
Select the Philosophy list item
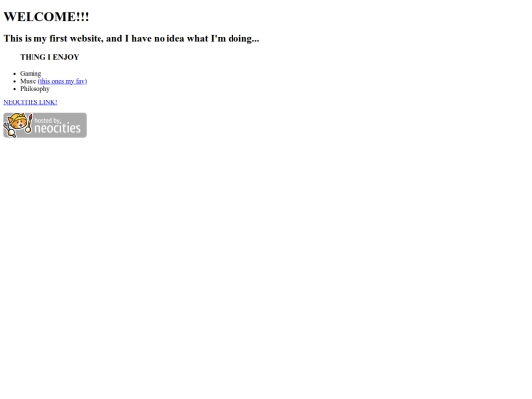tap(34, 89)
